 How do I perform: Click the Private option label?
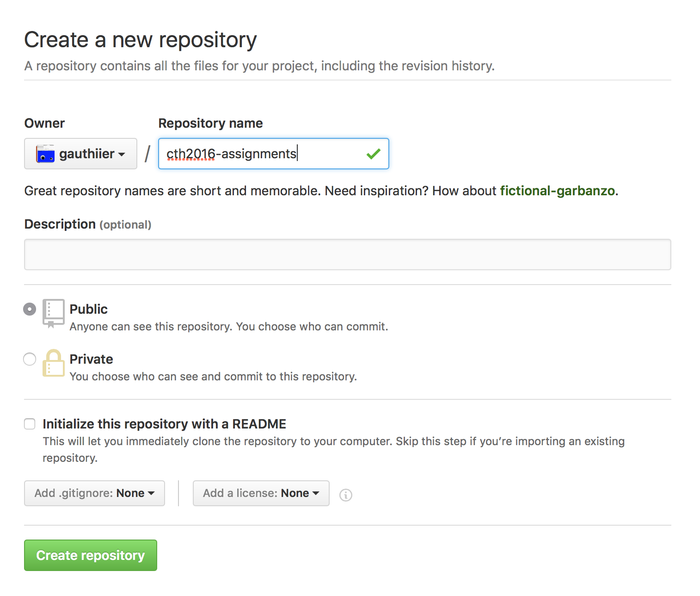91,359
